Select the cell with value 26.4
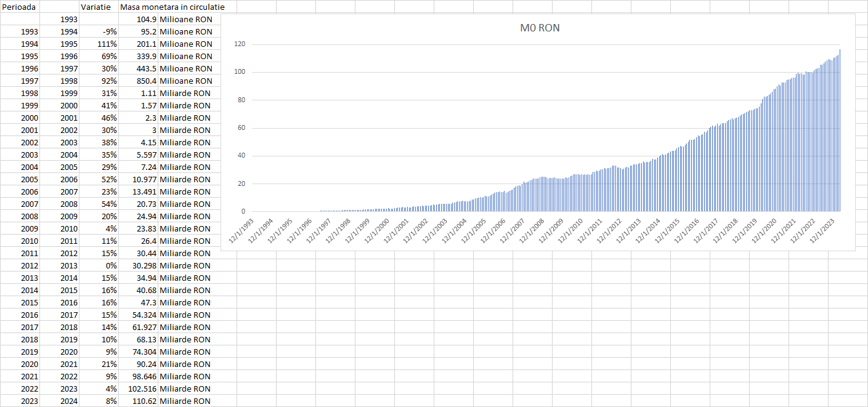The width and height of the screenshot is (868, 407). pyautogui.click(x=138, y=241)
